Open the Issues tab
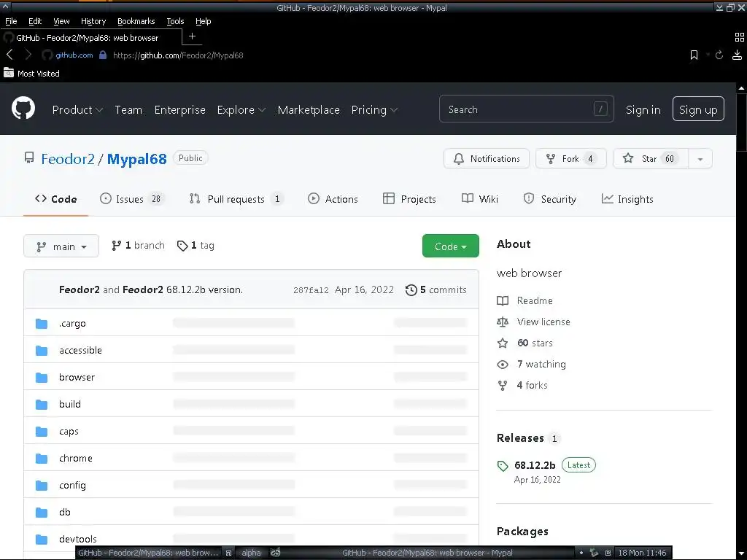Image resolution: width=747 pixels, height=560 pixels. (x=131, y=199)
